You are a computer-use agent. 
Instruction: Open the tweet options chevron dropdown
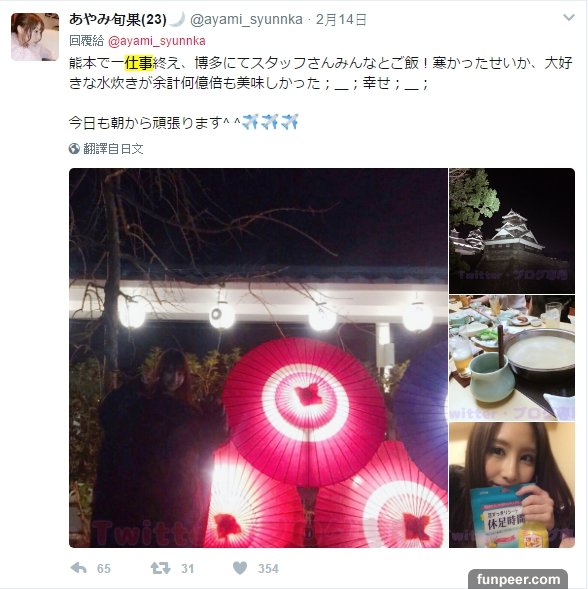(x=569, y=18)
